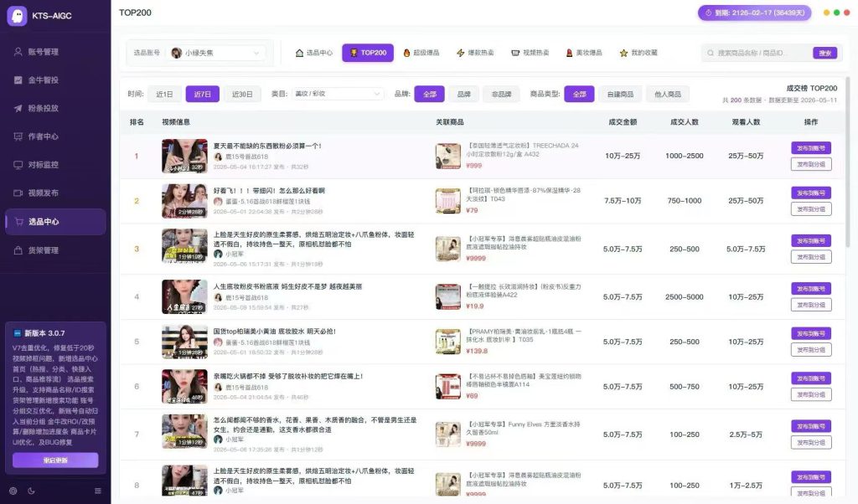Collapse sidebar with the hamburger icon
The height and width of the screenshot is (504, 858).
pos(98,491)
